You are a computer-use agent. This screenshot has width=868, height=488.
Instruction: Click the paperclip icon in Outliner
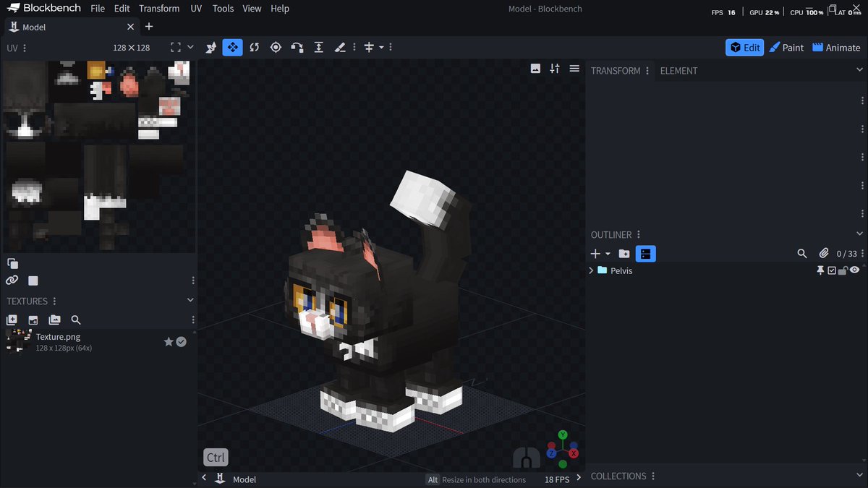(823, 254)
